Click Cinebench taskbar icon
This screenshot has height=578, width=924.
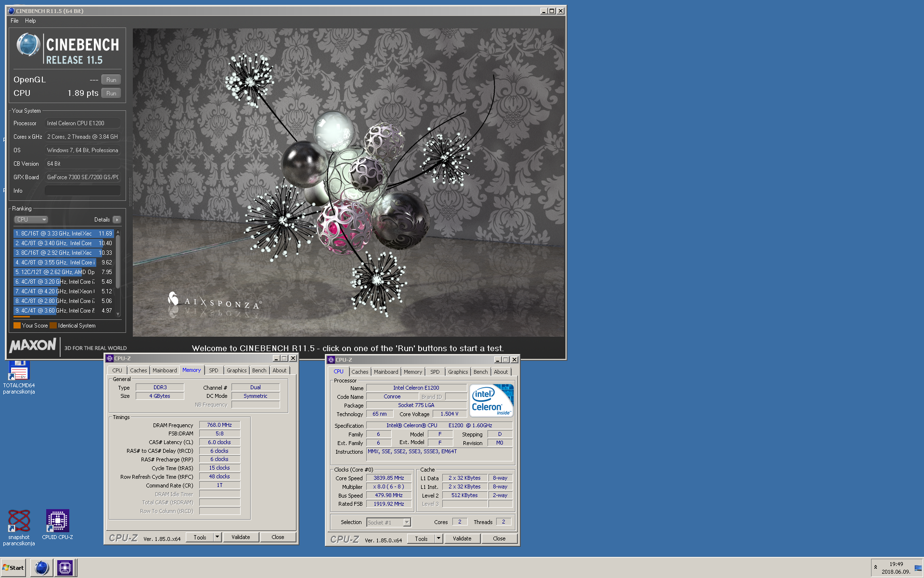pos(42,568)
